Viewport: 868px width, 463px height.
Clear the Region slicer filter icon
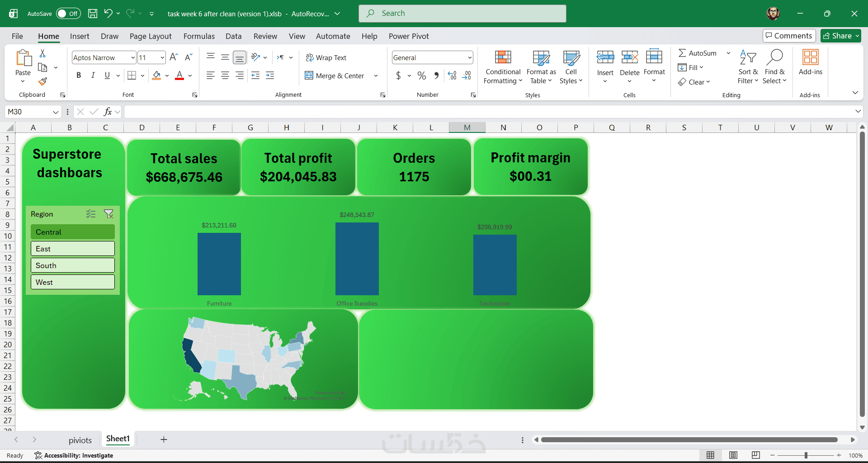(x=109, y=214)
